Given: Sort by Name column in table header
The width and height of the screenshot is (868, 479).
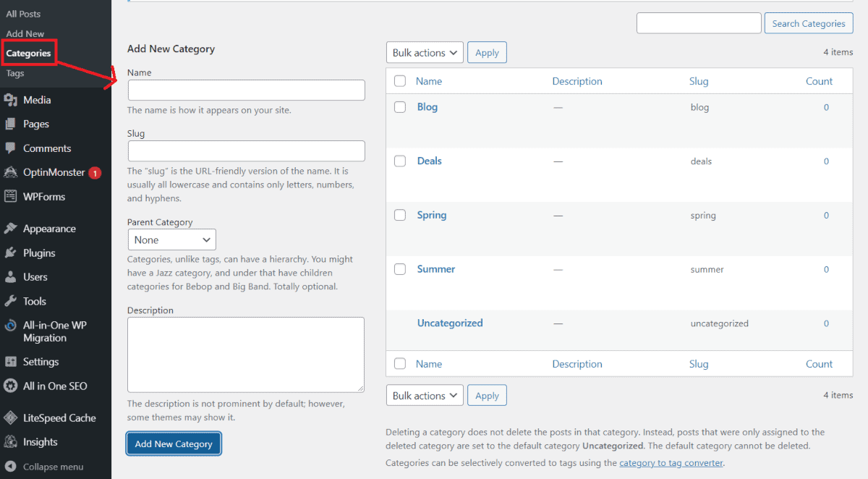Looking at the screenshot, I should [429, 81].
